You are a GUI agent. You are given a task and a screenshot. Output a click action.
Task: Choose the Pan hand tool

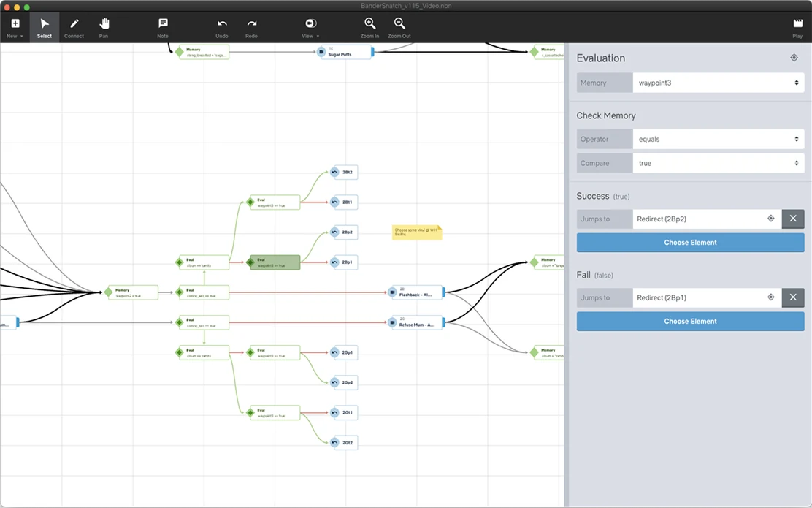coord(104,28)
